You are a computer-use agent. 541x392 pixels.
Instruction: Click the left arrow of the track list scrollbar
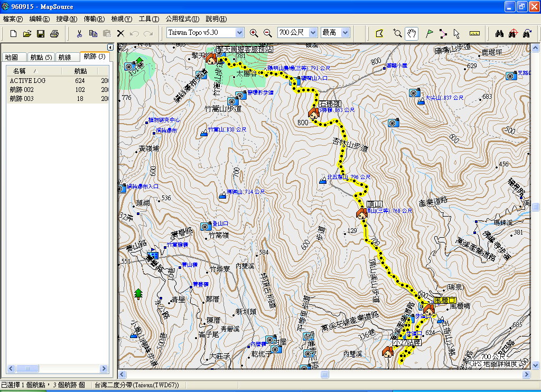coord(11,369)
